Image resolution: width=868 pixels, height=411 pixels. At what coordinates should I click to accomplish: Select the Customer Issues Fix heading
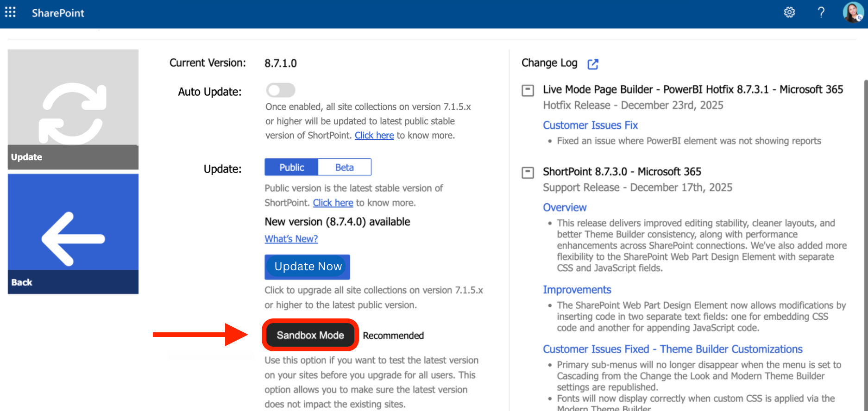(590, 125)
